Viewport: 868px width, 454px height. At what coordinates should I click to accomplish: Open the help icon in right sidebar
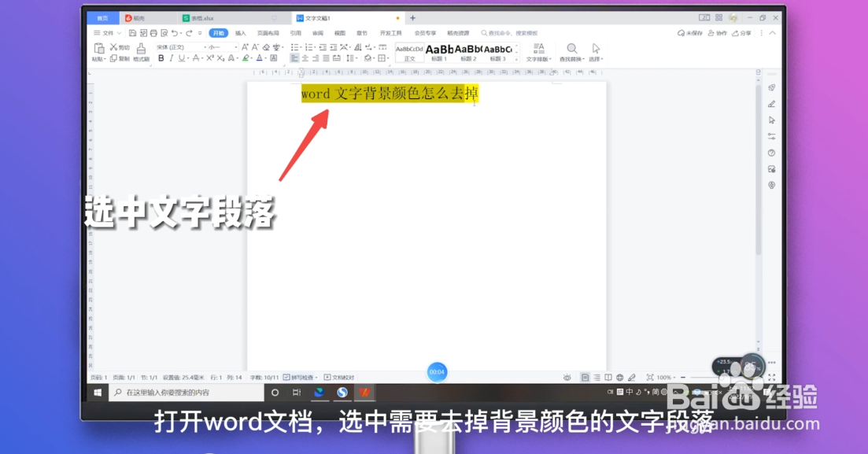pos(772,153)
